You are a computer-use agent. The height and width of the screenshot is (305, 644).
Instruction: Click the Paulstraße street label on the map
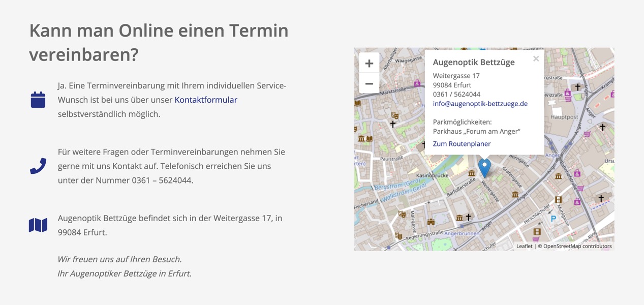point(391,159)
